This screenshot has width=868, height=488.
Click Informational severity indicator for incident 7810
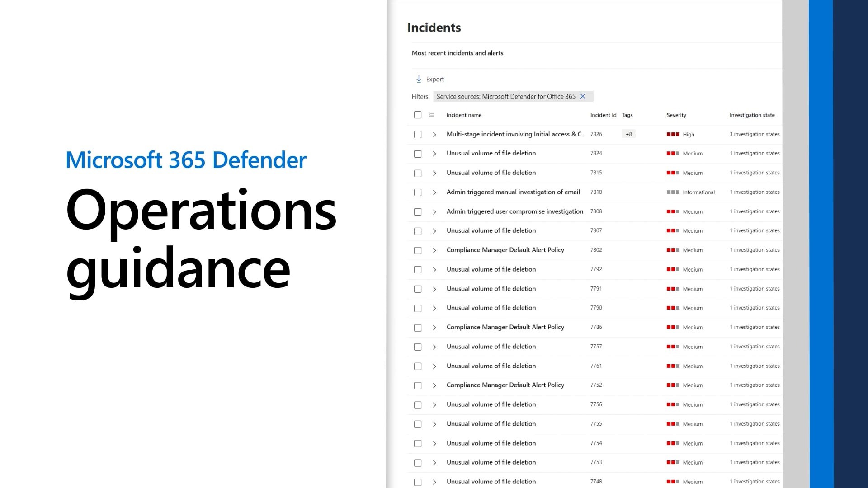point(673,192)
